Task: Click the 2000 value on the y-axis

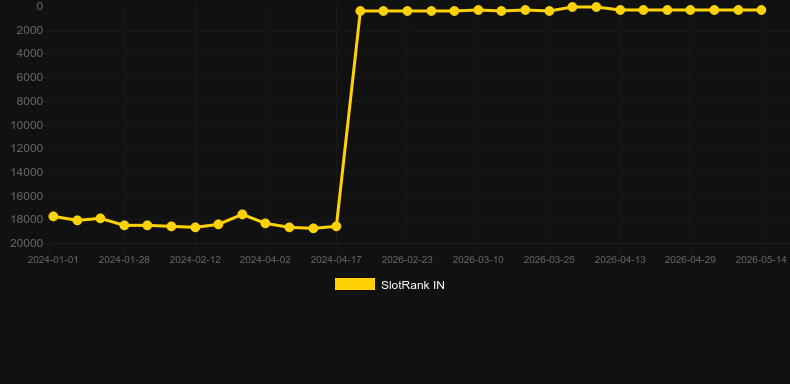Action: (30, 30)
